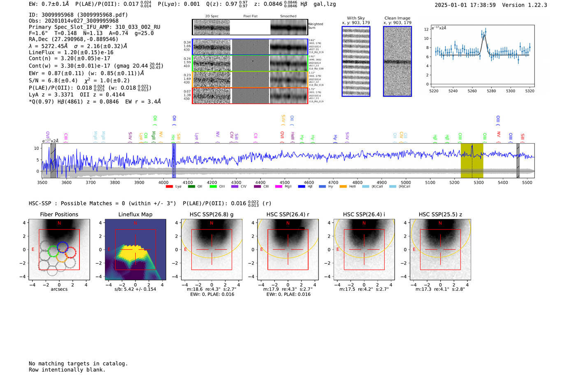Click the F=1.6" T=0.148 parameters line
Viewport: 576px width, 392px height.
point(91,33)
